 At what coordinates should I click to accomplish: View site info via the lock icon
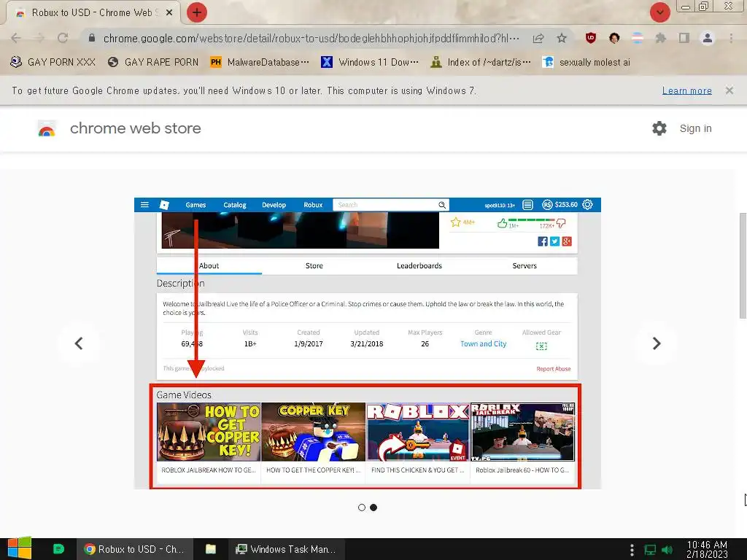click(92, 38)
